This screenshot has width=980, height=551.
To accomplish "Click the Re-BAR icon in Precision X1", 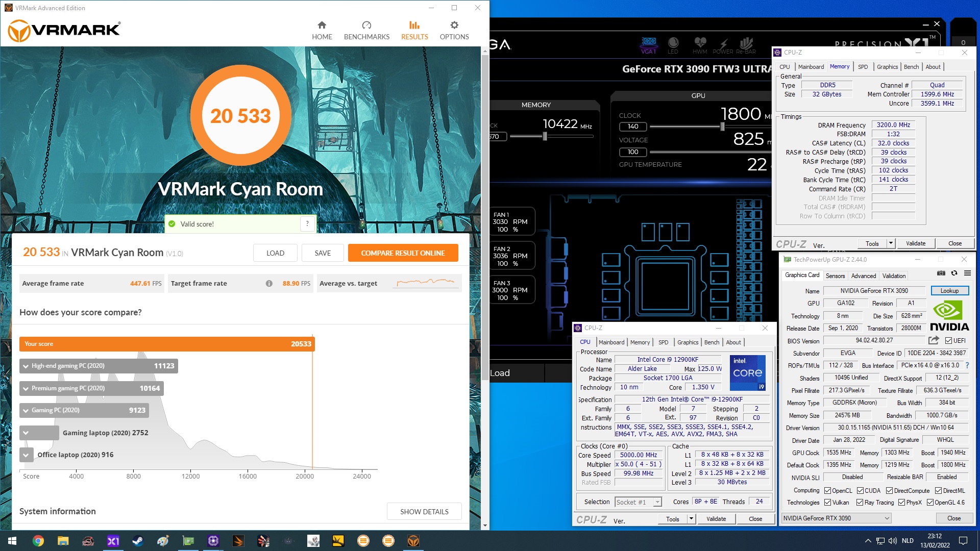I will 746,45.
